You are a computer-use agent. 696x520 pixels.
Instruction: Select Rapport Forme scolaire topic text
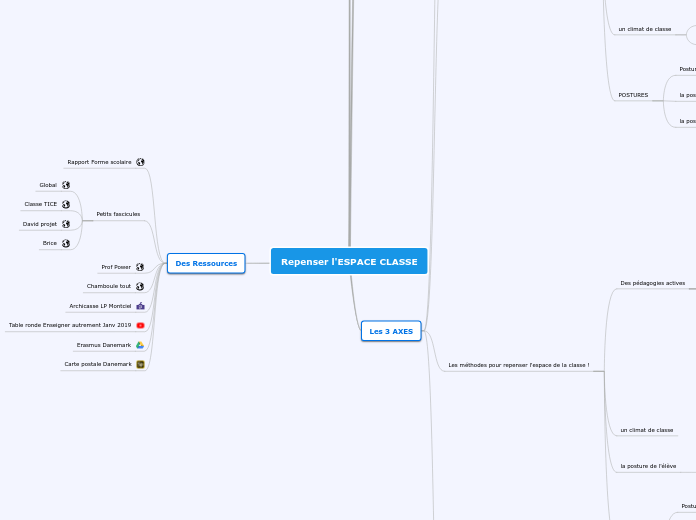point(99,162)
